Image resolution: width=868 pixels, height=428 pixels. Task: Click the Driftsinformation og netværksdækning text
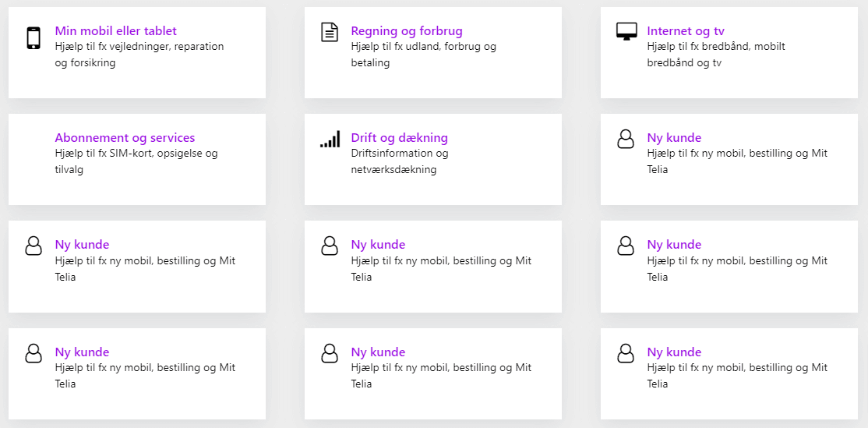coord(399,161)
